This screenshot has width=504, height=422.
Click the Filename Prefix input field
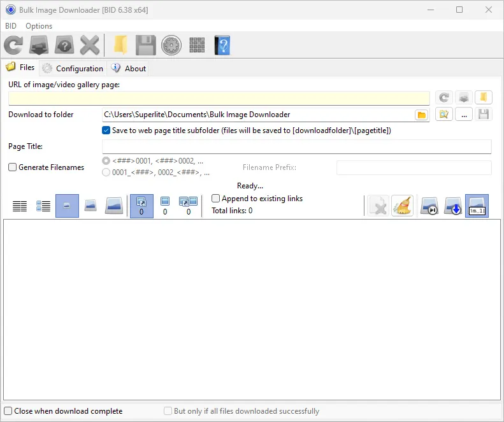pos(414,167)
